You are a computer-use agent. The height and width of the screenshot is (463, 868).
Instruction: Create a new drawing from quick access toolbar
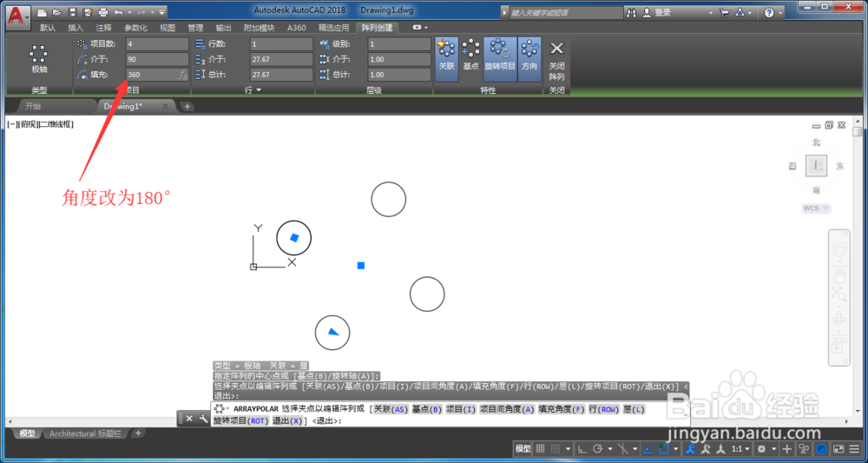[x=42, y=12]
